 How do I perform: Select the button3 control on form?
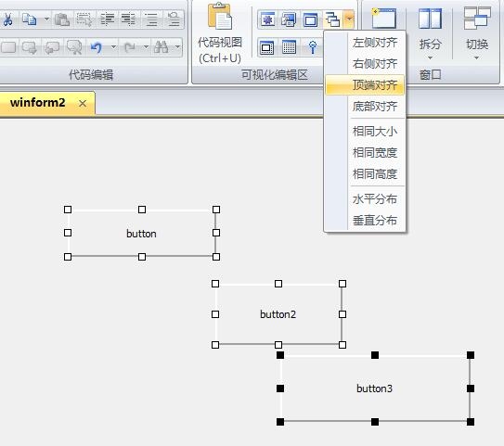(x=375, y=389)
